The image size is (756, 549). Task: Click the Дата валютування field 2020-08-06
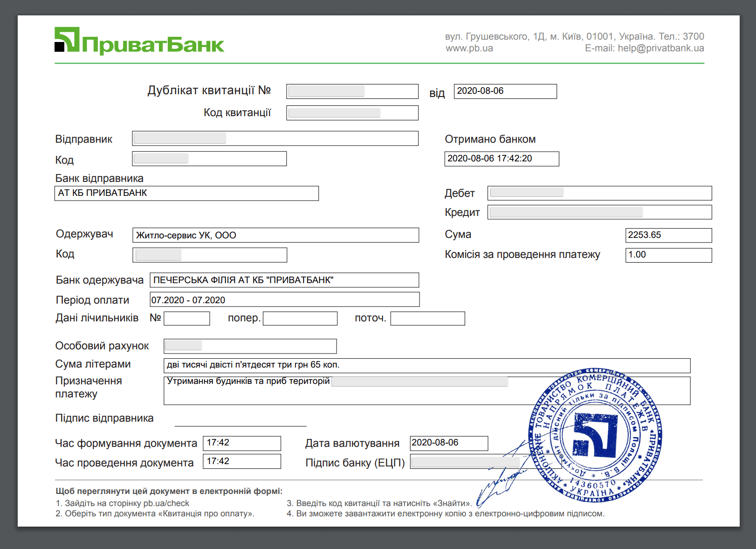[449, 443]
